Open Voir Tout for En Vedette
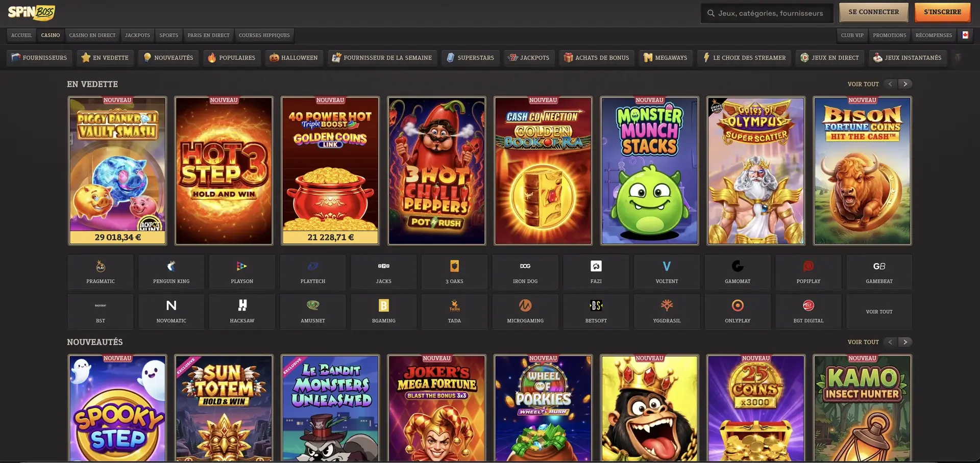This screenshot has width=980, height=463. (x=863, y=84)
